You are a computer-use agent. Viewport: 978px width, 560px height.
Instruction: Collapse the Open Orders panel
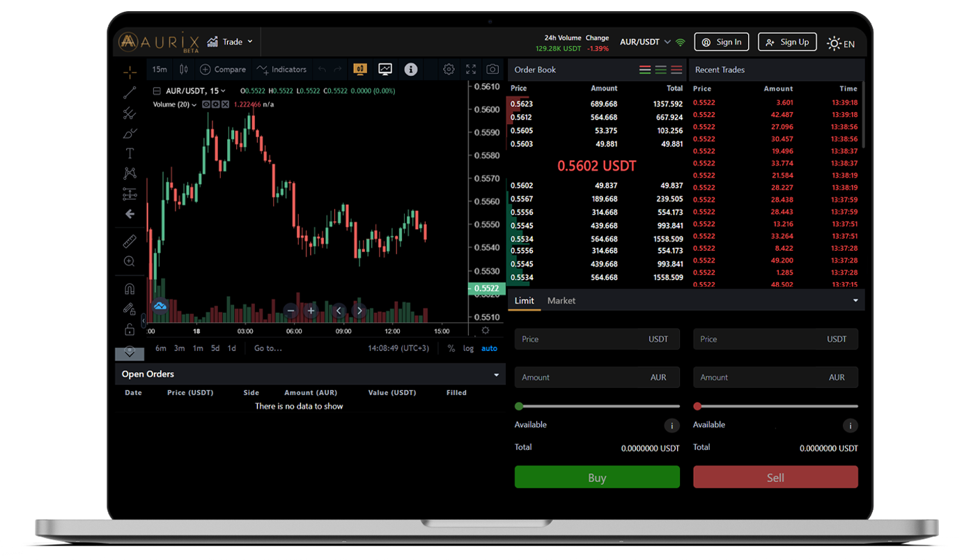(496, 375)
